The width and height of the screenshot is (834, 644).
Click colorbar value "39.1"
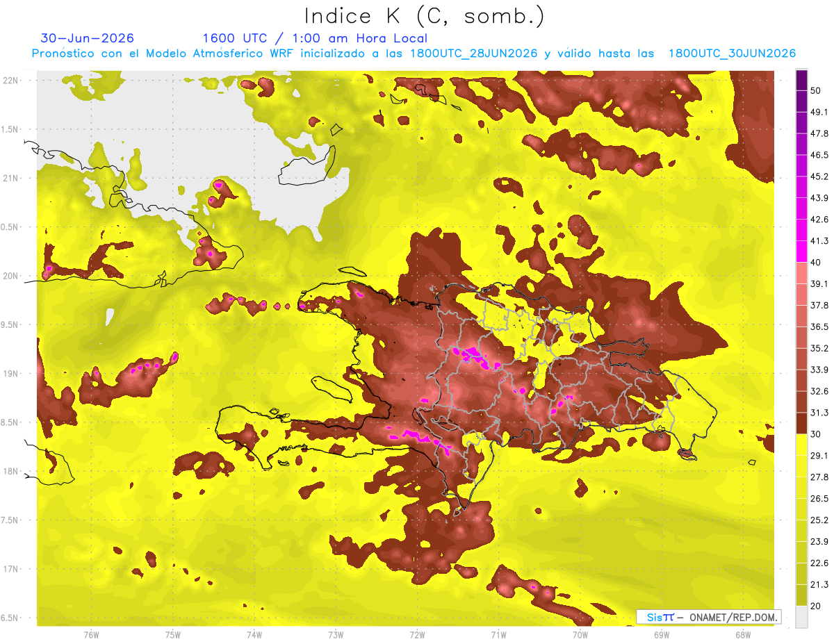tap(819, 284)
